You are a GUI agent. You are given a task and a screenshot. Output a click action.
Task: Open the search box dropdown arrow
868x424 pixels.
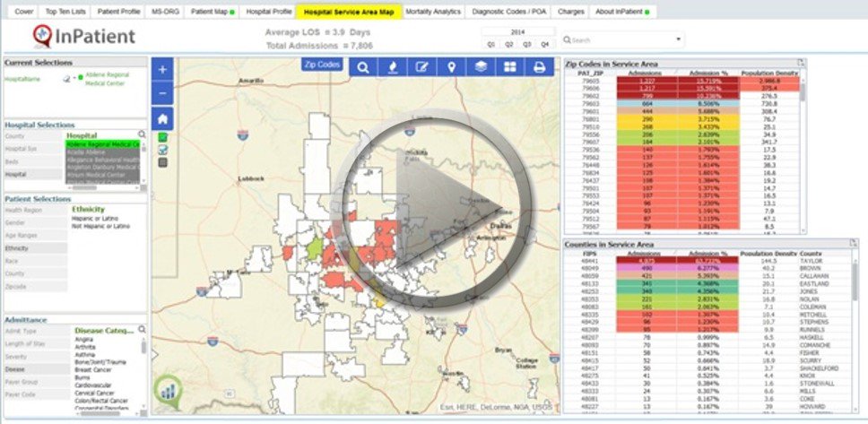tap(678, 39)
